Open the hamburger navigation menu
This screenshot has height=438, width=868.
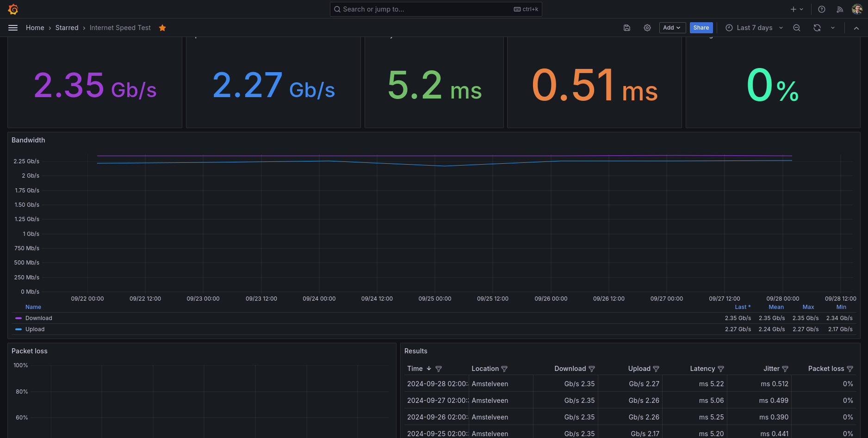pyautogui.click(x=13, y=28)
